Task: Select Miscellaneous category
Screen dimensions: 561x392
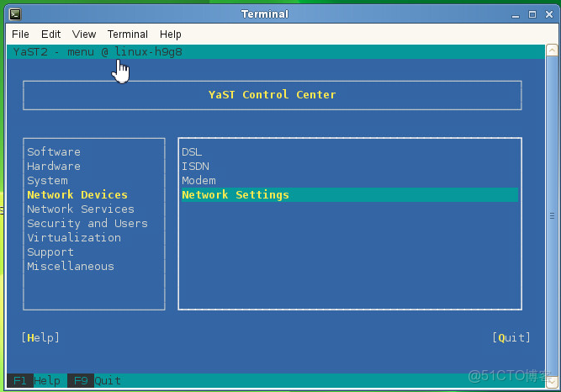Action: [71, 267]
